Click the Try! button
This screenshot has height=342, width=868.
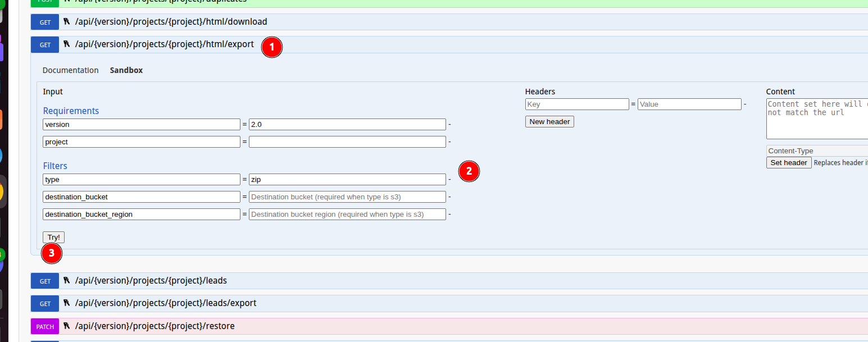click(x=53, y=238)
